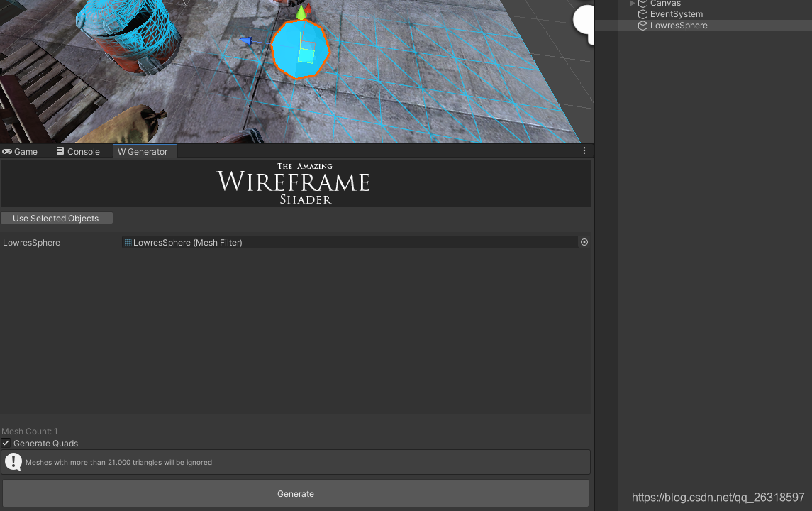This screenshot has width=812, height=511.
Task: Click the green Y-axis gizmo arrow
Action: 301,12
